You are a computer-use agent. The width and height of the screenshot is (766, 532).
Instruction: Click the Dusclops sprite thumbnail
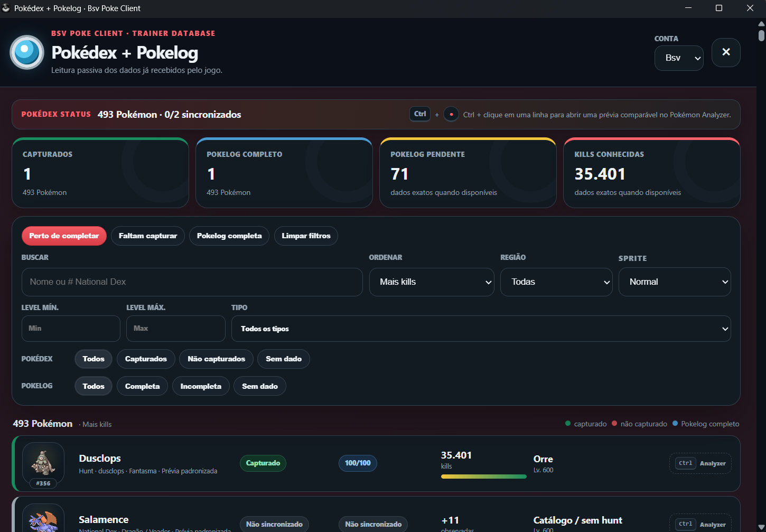(43, 462)
